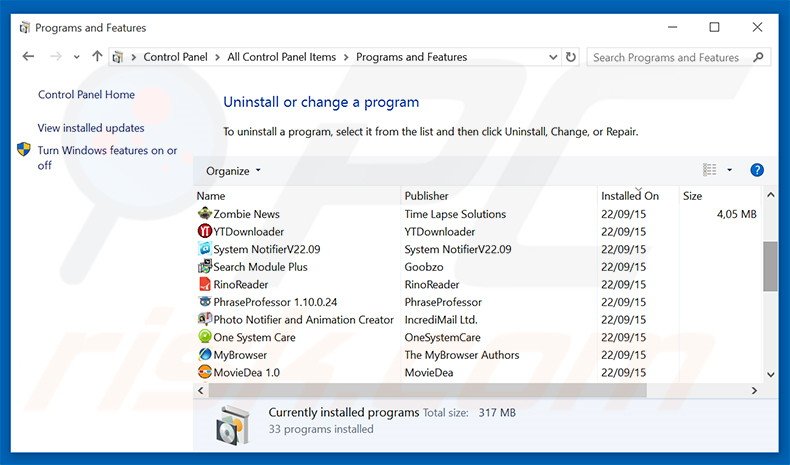Screen dimensions: 790x465
Task: Click the MovieDea 1.0 icon
Action: pos(205,373)
